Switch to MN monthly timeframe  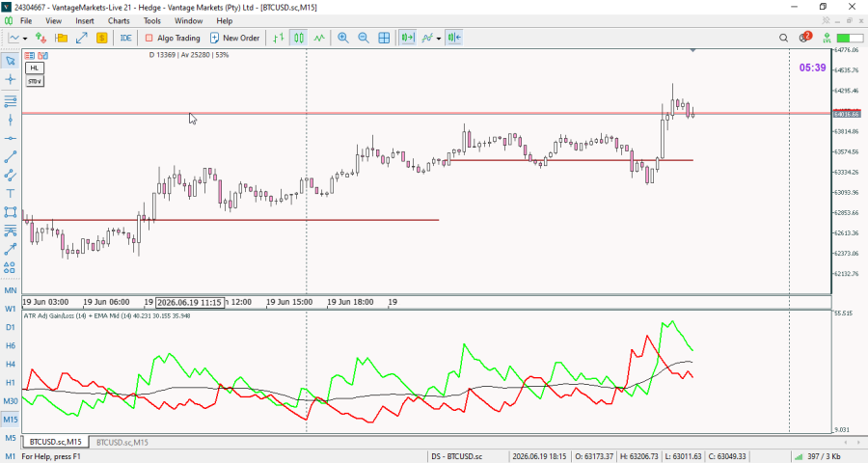[x=11, y=290]
